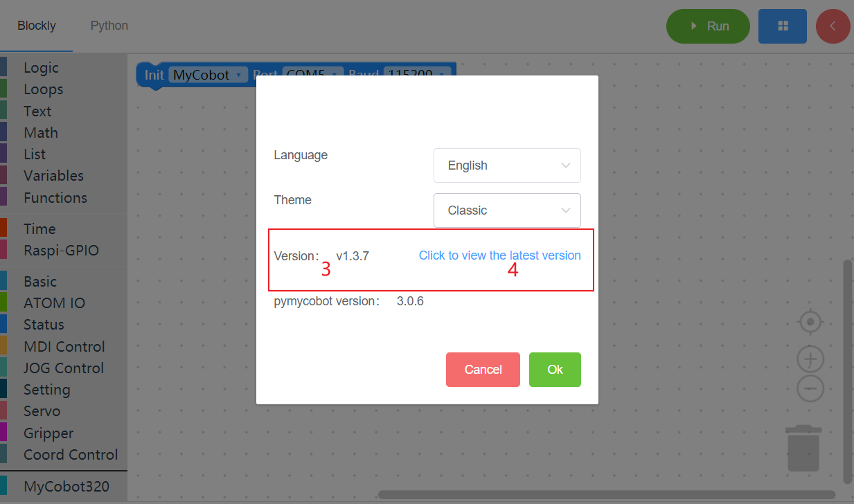Viewport: 854px width, 504px height.
Task: Open the Language dropdown showing English
Action: pos(506,165)
